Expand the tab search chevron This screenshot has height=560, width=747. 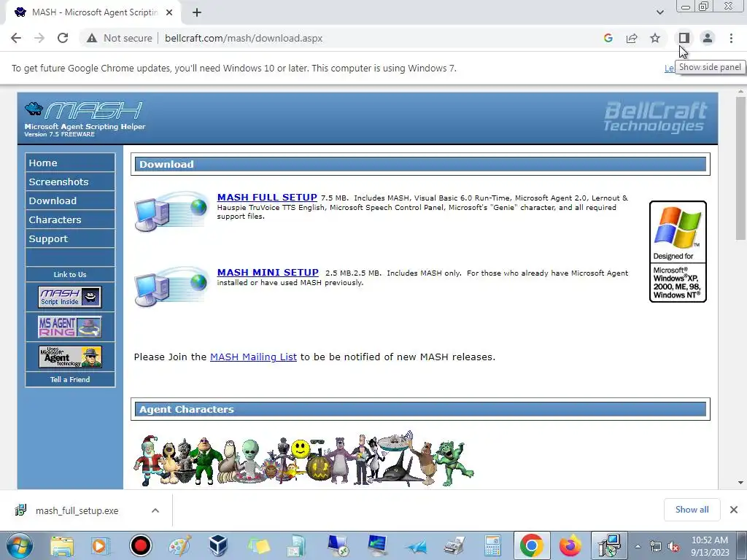click(x=659, y=12)
